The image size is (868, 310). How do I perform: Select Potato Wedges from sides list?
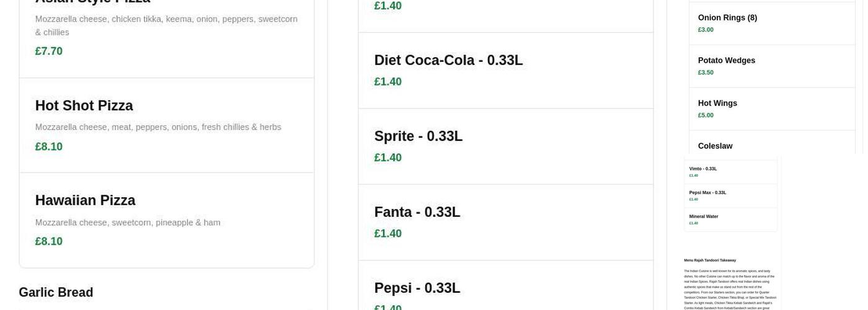tap(726, 61)
